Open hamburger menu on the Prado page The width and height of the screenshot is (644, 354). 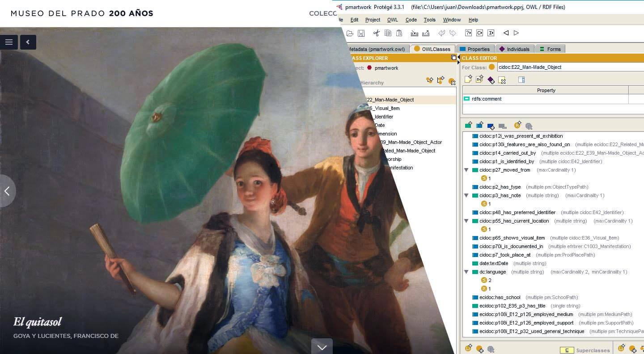(9, 42)
